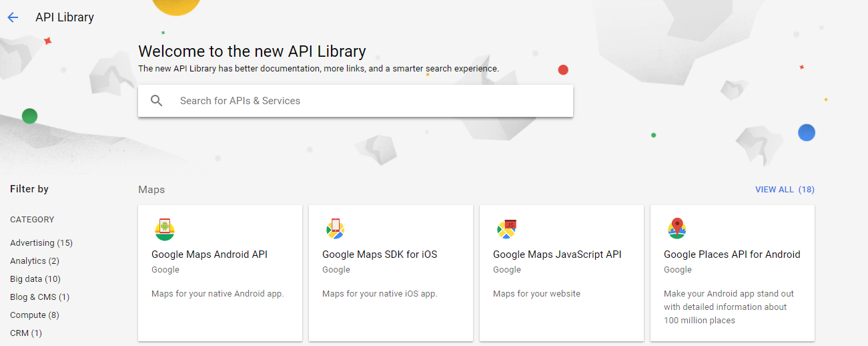Click the '100 million places' description text
Image resolution: width=868 pixels, height=346 pixels.
pos(699,321)
